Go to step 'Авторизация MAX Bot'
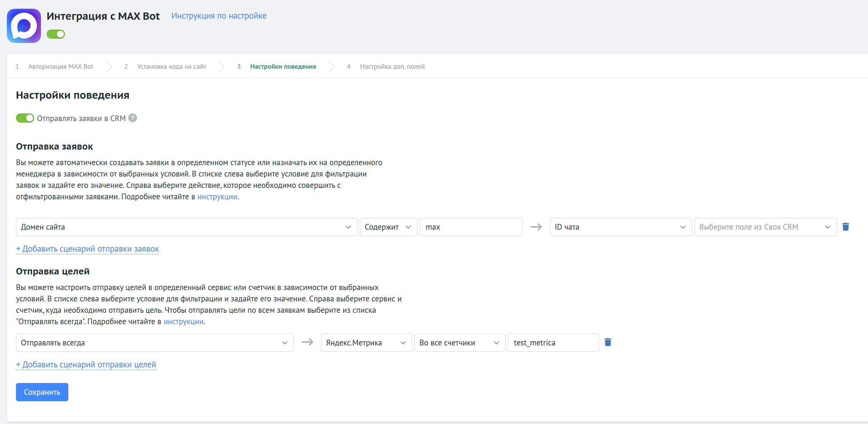 point(61,66)
